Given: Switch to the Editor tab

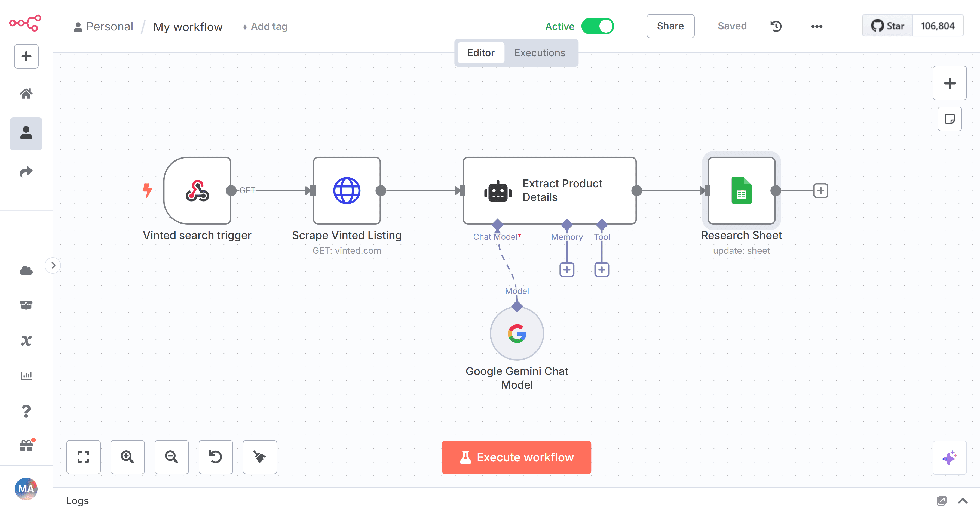Looking at the screenshot, I should pos(481,53).
